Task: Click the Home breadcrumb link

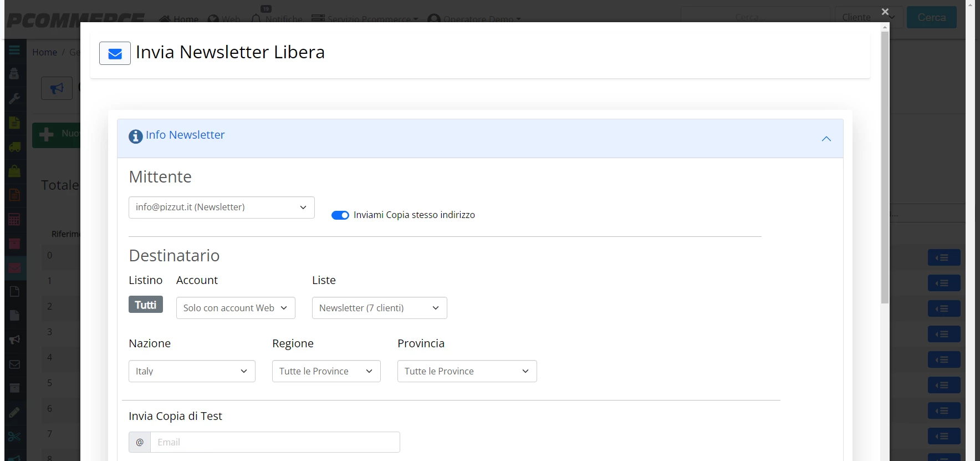Action: click(x=44, y=52)
